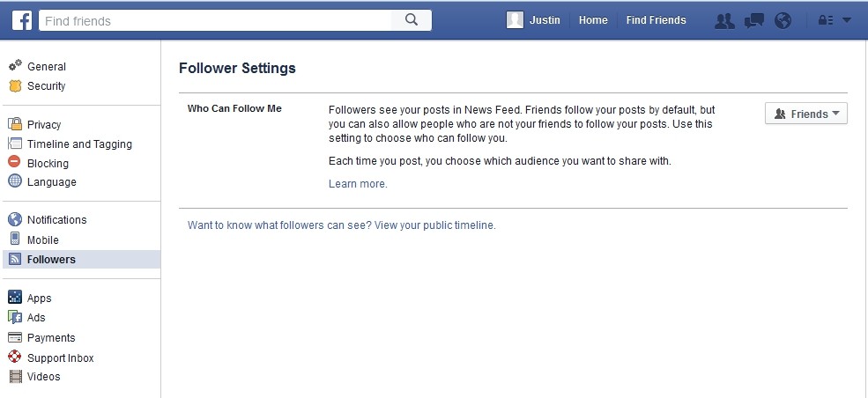The height and width of the screenshot is (398, 868).
Task: Expand the account menu arrow in the header
Action: coord(847,20)
